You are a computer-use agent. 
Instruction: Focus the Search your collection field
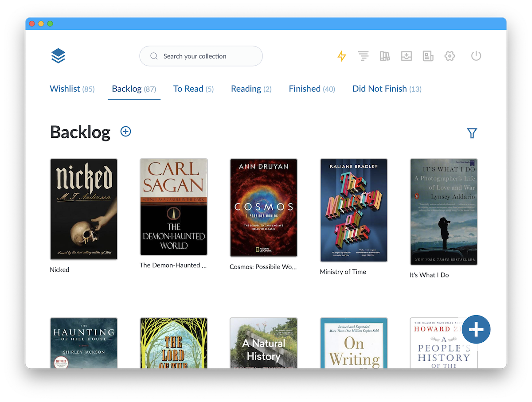coord(201,56)
